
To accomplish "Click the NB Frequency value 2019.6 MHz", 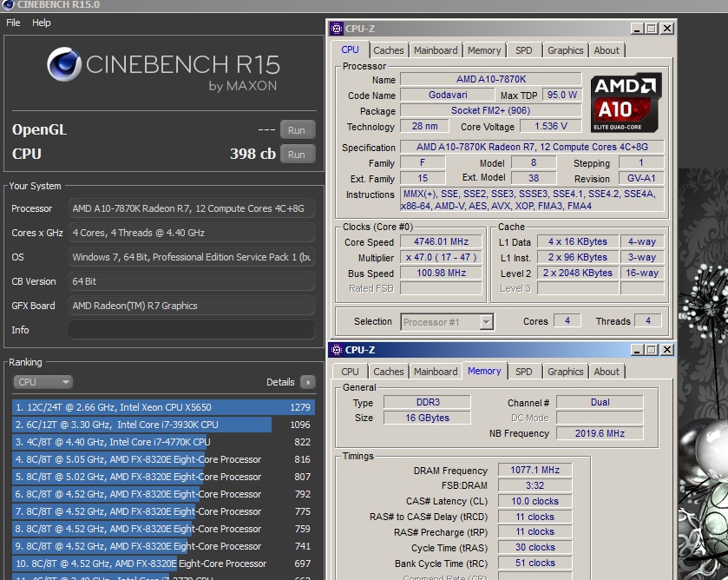I will pyautogui.click(x=600, y=433).
